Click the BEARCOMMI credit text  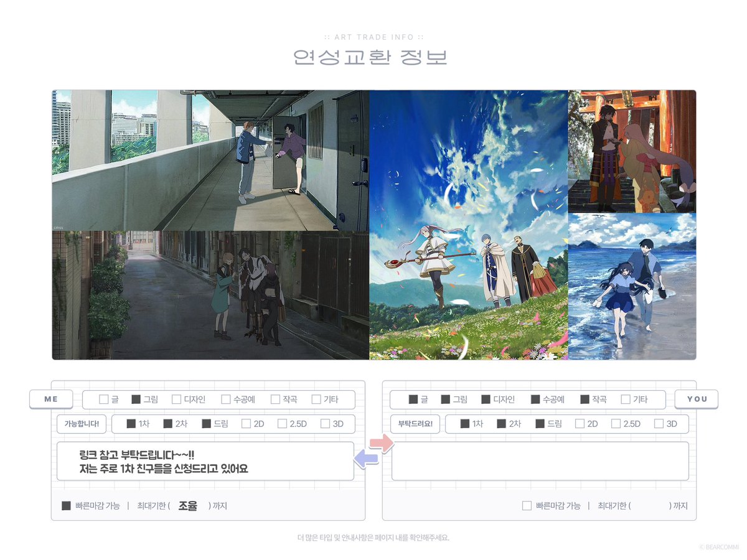point(718,547)
